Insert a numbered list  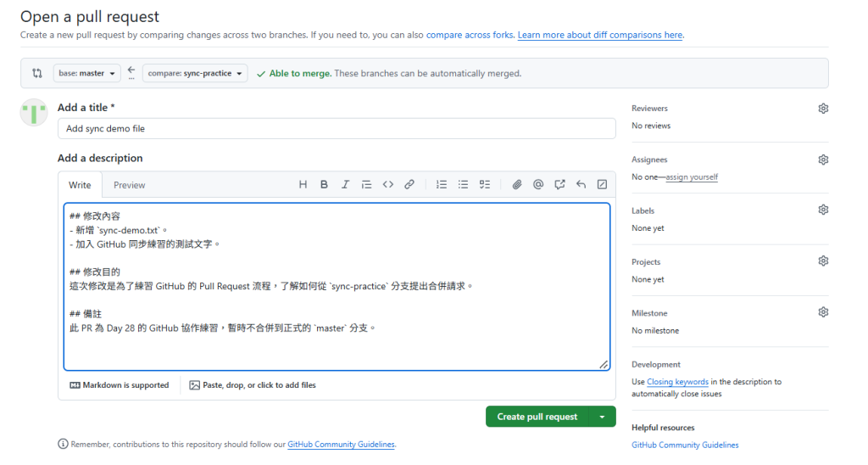pos(441,185)
